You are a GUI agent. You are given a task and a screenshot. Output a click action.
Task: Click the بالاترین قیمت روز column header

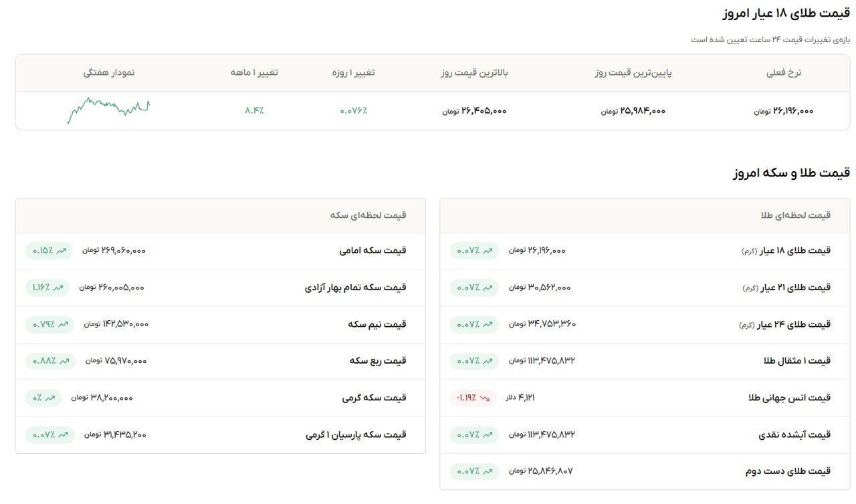pos(474,72)
